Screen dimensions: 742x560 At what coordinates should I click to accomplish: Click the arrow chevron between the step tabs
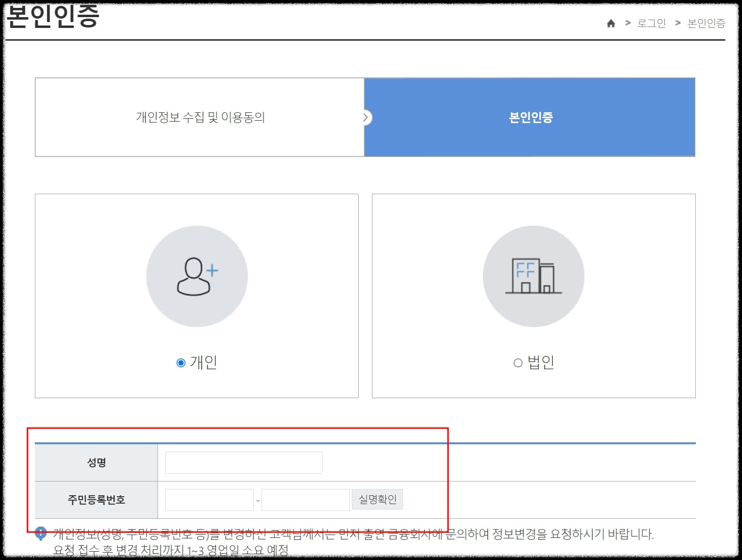[x=366, y=118]
